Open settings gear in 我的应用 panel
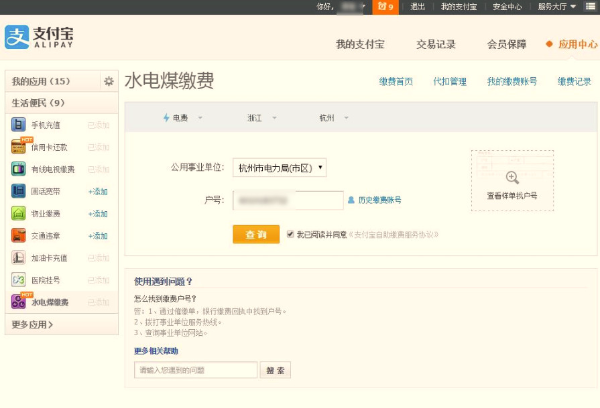 [108, 81]
